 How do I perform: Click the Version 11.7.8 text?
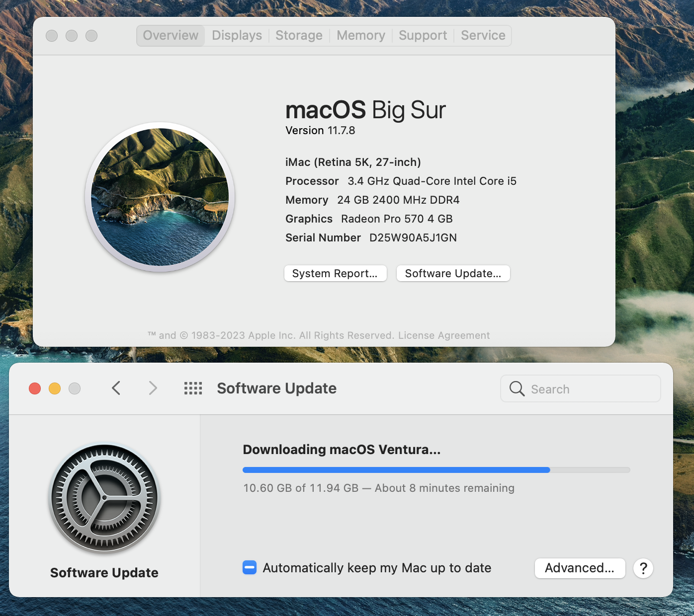[320, 131]
